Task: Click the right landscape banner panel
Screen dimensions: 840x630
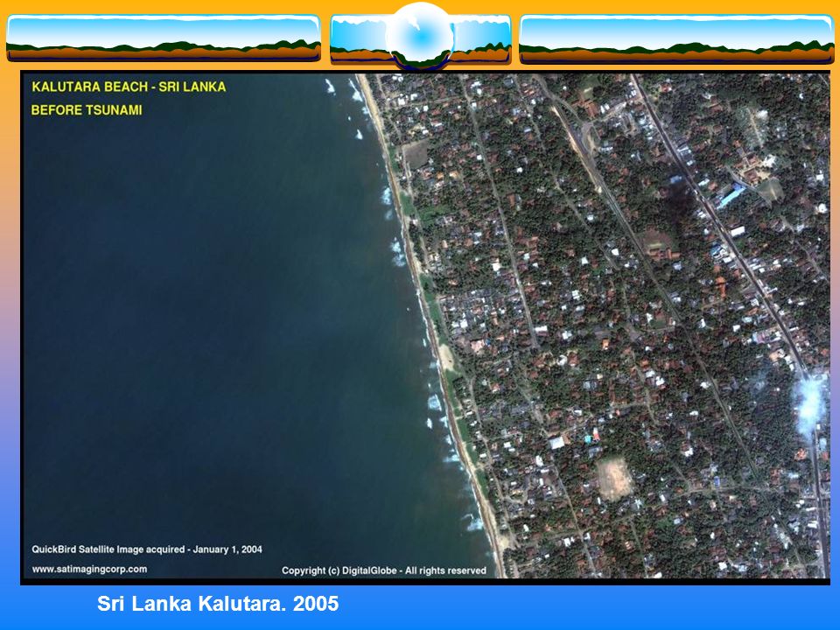Action: (x=676, y=39)
